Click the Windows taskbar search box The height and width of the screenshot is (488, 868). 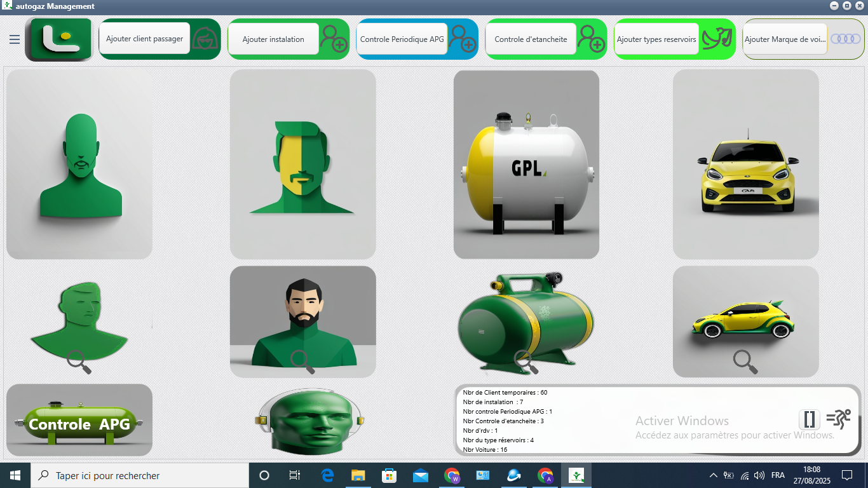point(140,475)
